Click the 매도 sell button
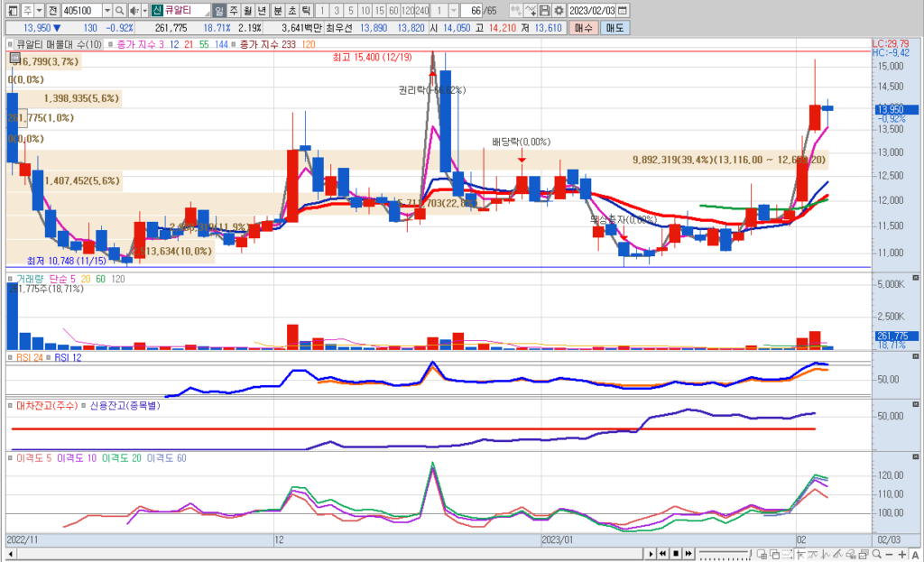This screenshot has height=562, width=924. click(x=614, y=28)
